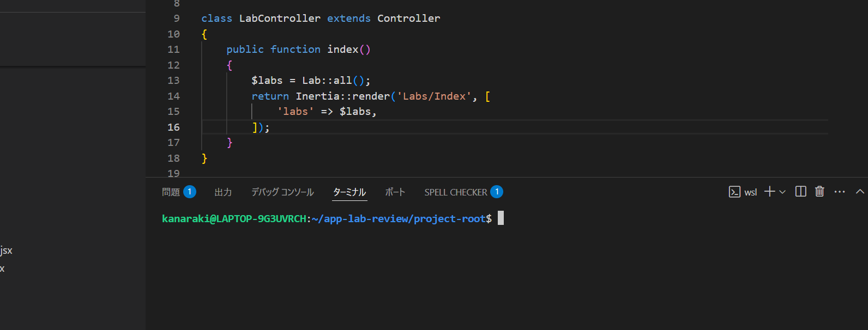Image resolution: width=868 pixels, height=330 pixels.
Task: Click the 'Labs/Index' string in code
Action: pos(434,96)
